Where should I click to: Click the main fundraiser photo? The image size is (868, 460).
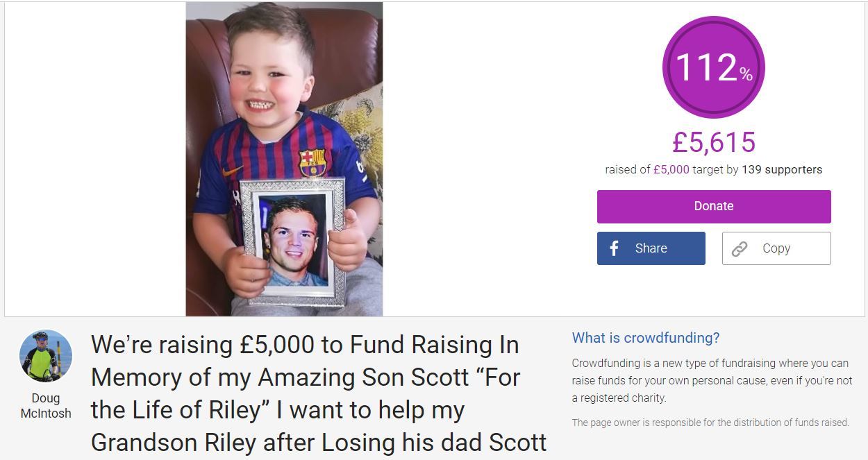point(284,159)
